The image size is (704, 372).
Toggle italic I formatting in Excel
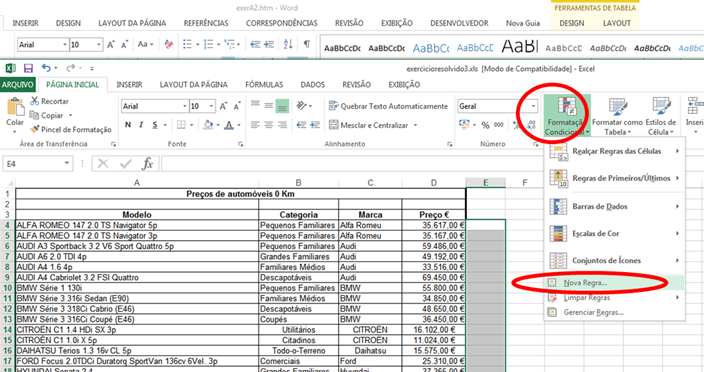click(x=141, y=125)
